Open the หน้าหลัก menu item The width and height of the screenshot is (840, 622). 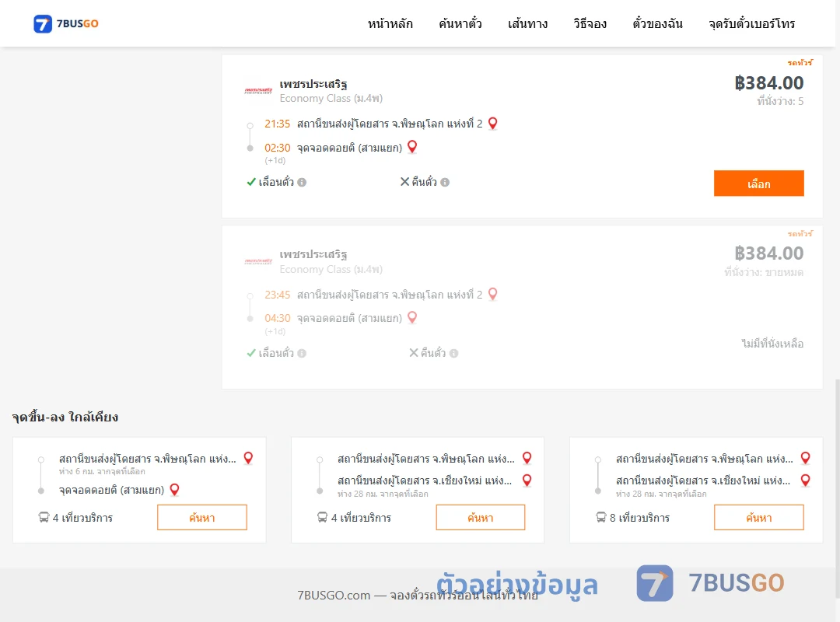(390, 23)
